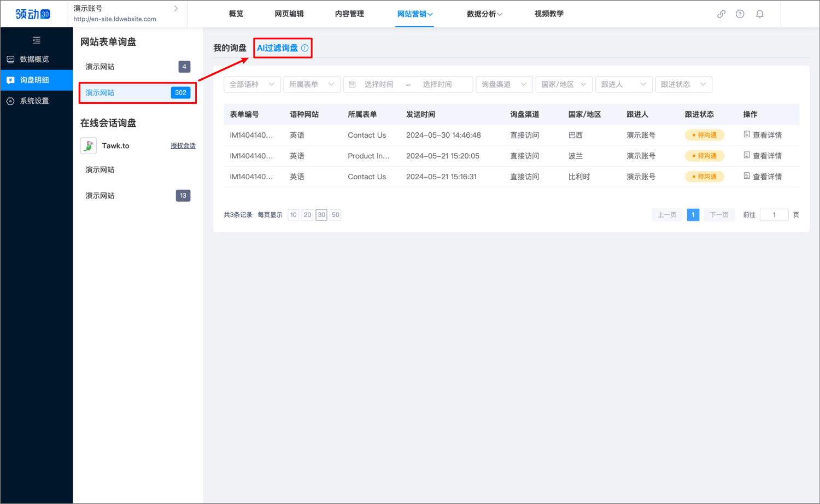Open the help question mark icon

[x=740, y=14]
